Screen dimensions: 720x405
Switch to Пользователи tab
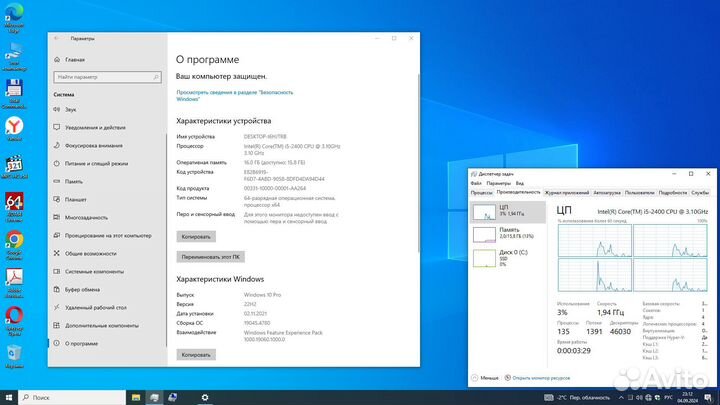(639, 193)
